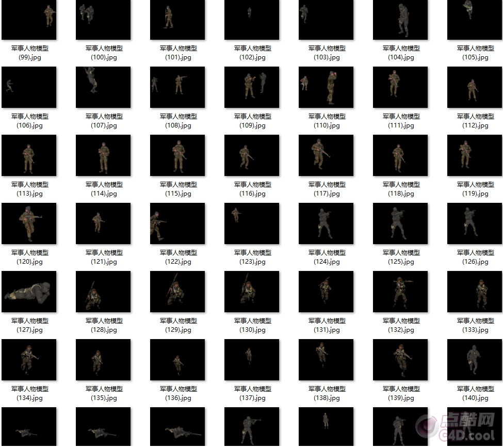Choose the 军事人物模型 (113).jpg thumbnail
503x448 pixels.
coord(29,155)
